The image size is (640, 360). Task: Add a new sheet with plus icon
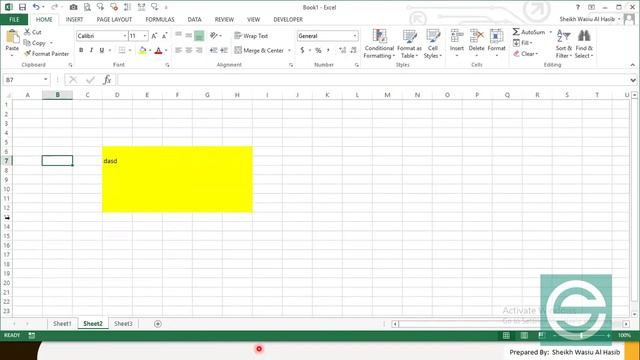point(158,324)
